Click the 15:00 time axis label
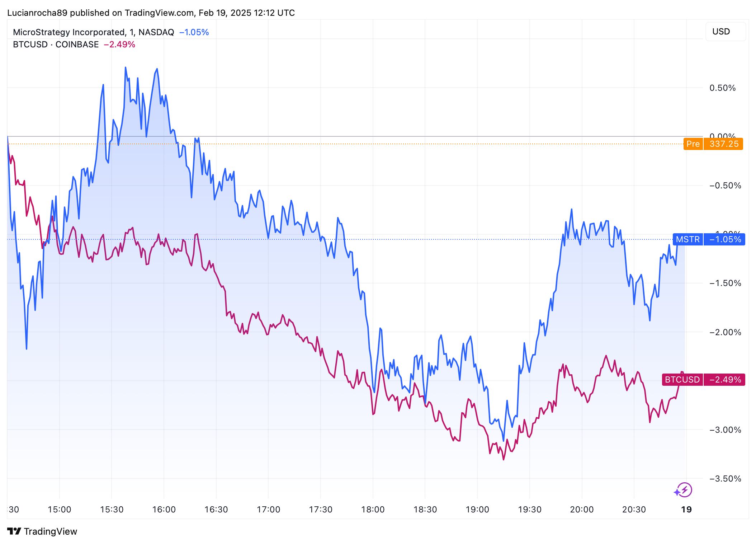 (60, 510)
